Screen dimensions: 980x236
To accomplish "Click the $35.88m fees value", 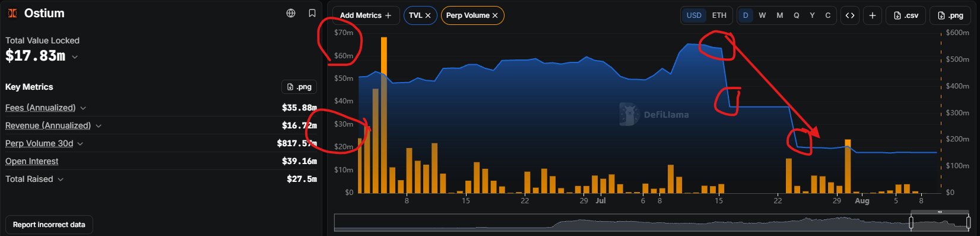I will click(x=299, y=108).
